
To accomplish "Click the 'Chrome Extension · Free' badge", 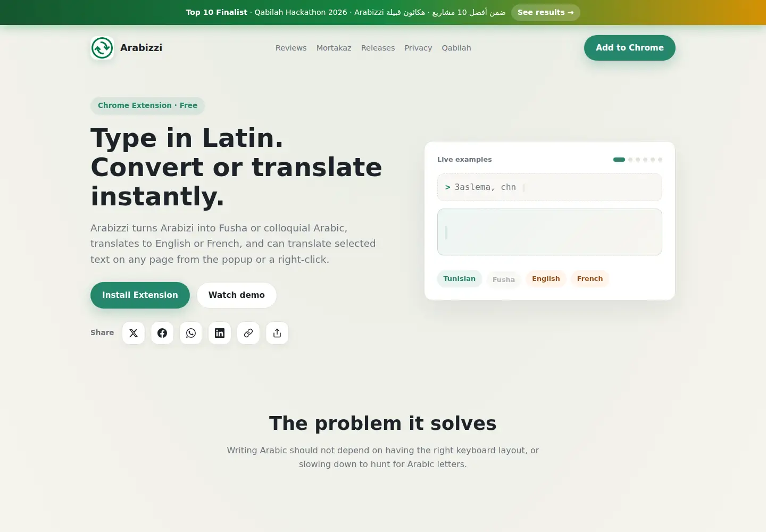I will pyautogui.click(x=147, y=105).
